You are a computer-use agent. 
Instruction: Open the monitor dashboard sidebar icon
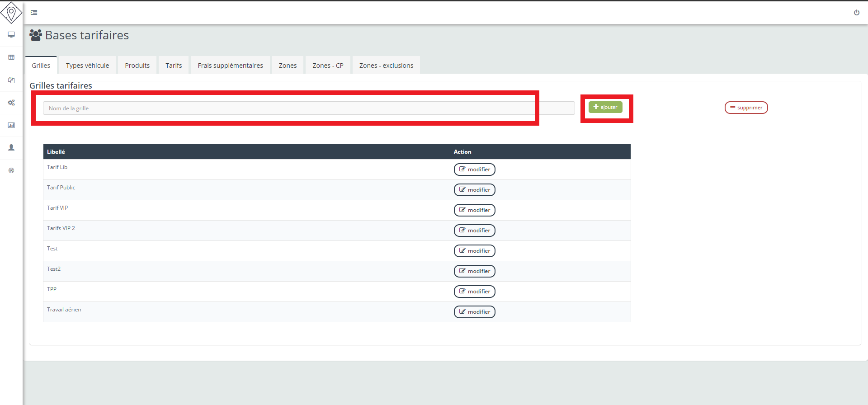click(11, 35)
